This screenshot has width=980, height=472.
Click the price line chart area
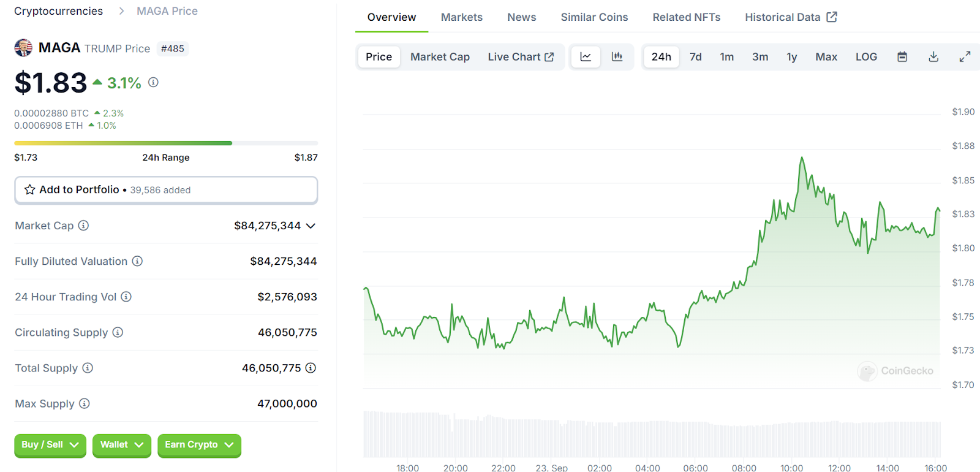click(652, 251)
